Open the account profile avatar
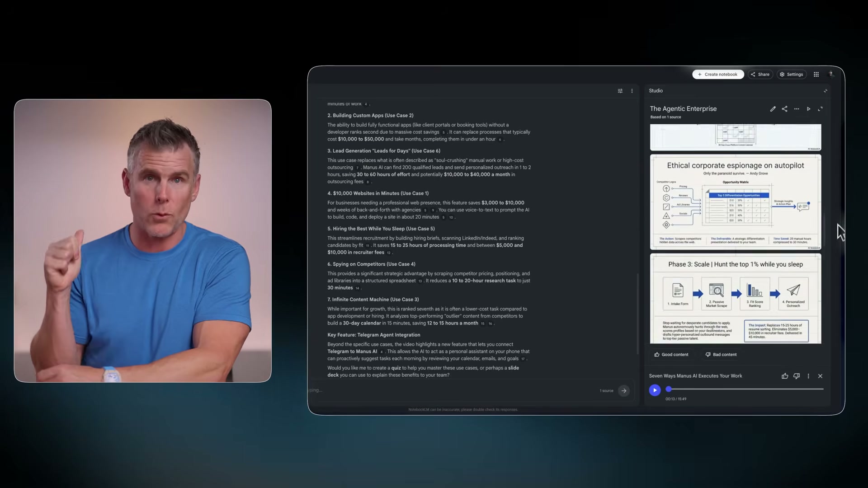 pos(831,75)
